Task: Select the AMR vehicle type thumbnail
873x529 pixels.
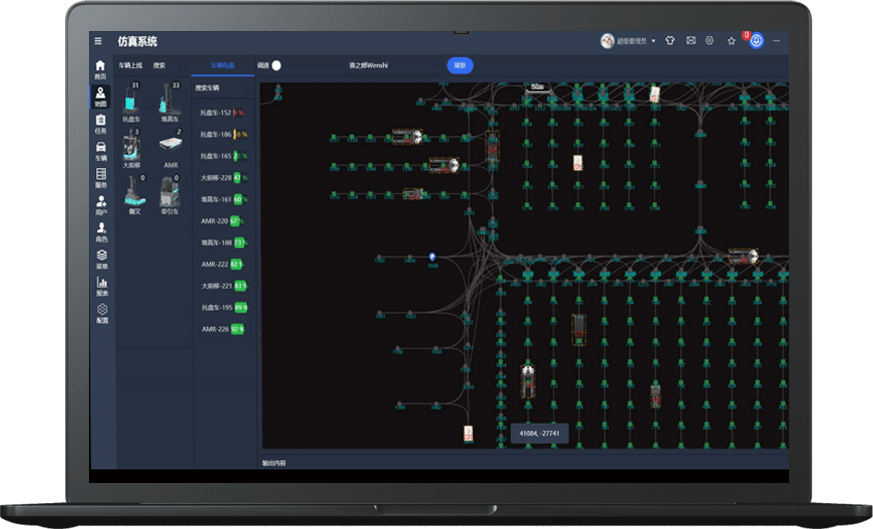Action: (x=171, y=147)
